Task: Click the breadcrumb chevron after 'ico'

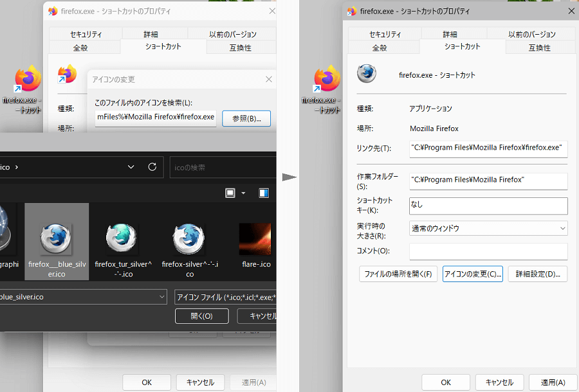Action: point(17,167)
